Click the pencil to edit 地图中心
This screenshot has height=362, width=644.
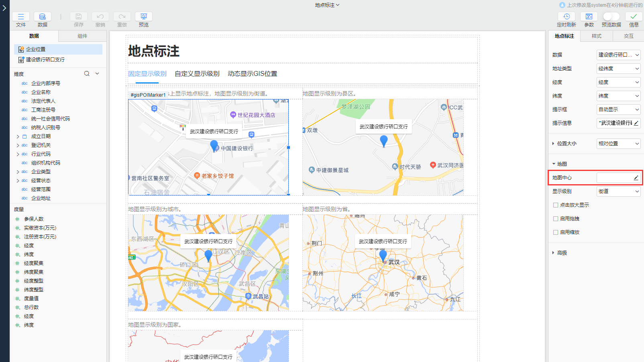pyautogui.click(x=636, y=177)
